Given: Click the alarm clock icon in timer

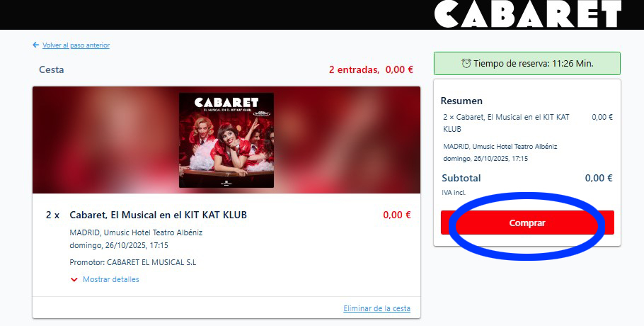Looking at the screenshot, I should (x=466, y=63).
